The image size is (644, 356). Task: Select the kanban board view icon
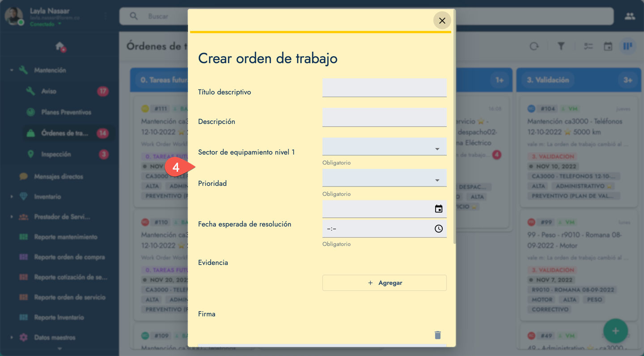(x=628, y=46)
